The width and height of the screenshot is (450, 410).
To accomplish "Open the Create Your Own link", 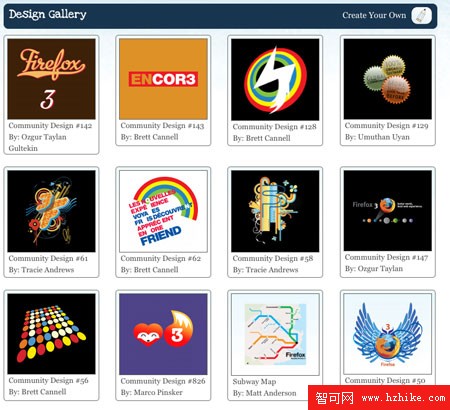I will point(374,15).
